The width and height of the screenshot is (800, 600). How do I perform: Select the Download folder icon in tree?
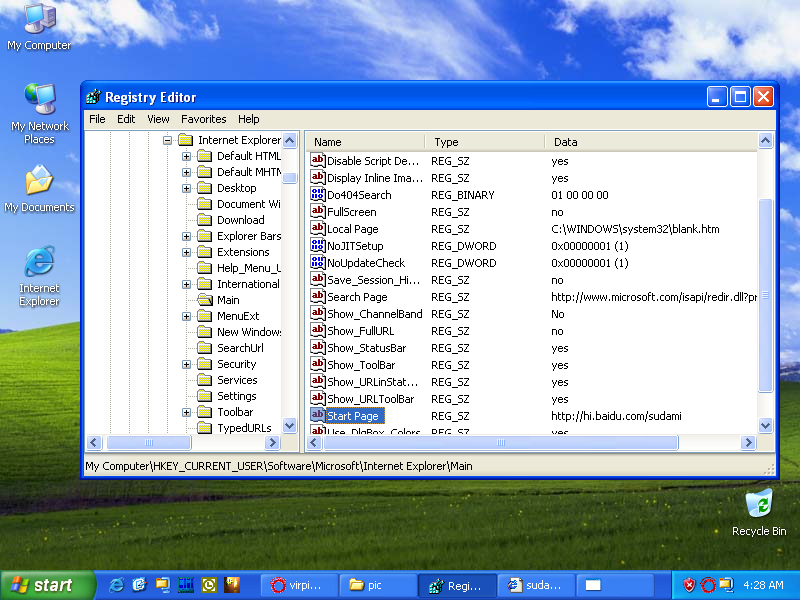(x=205, y=220)
